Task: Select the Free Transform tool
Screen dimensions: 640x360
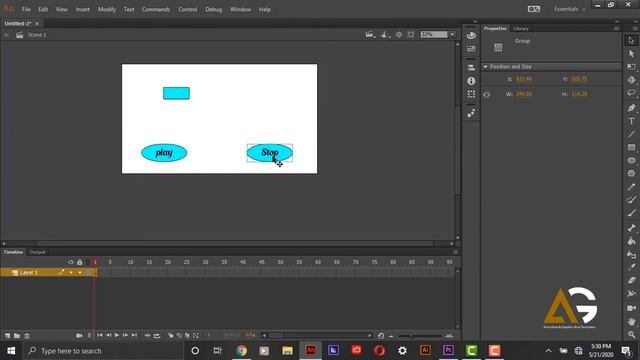Action: [631, 67]
